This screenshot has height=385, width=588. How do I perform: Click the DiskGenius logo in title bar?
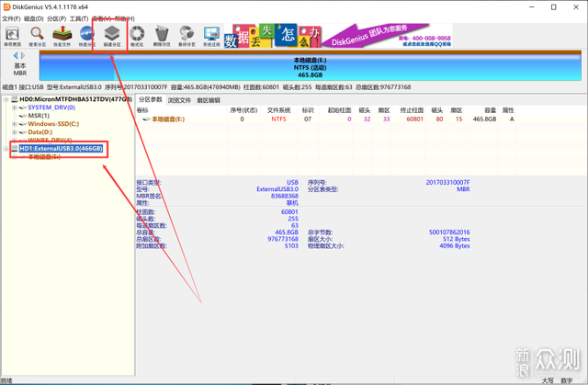pyautogui.click(x=6, y=6)
